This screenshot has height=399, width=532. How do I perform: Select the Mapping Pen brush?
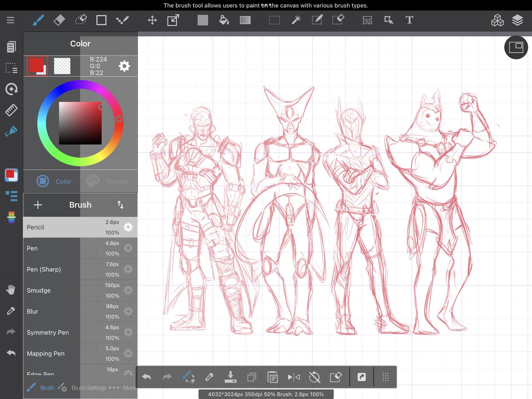click(80, 353)
